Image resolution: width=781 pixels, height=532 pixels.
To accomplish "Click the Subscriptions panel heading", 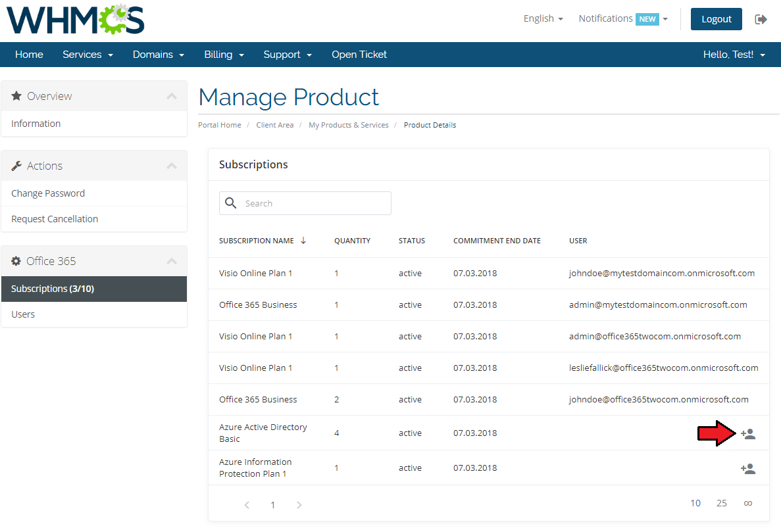I will coord(253,164).
